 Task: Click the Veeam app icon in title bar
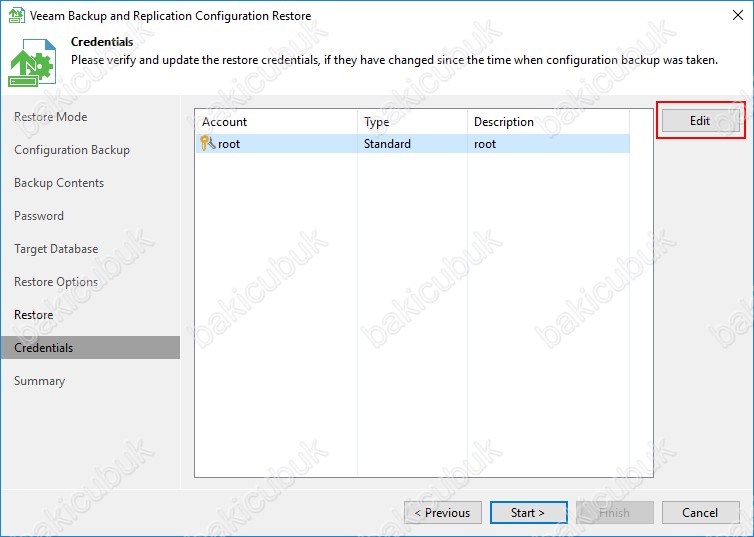point(17,15)
